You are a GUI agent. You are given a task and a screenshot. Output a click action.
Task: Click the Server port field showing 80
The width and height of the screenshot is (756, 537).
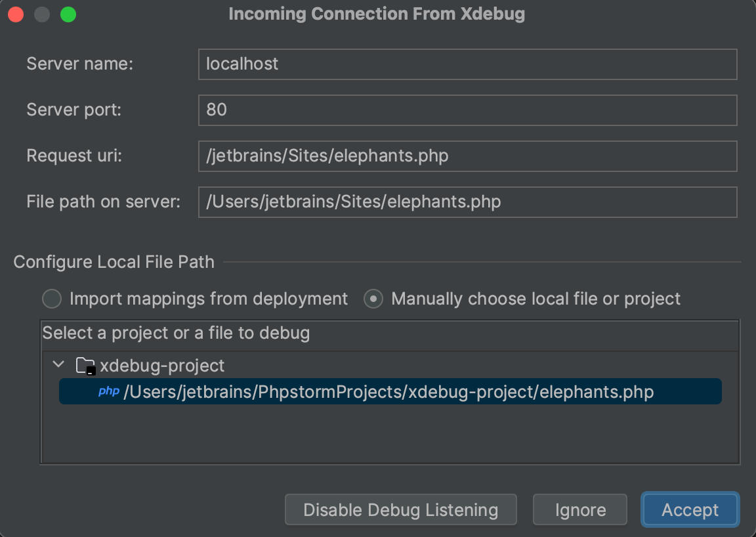[x=467, y=110]
